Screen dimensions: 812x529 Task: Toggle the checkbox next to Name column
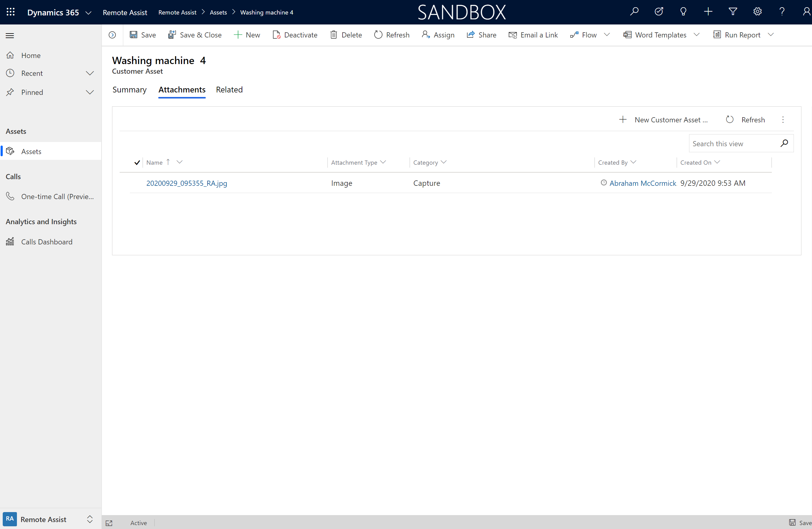click(137, 163)
